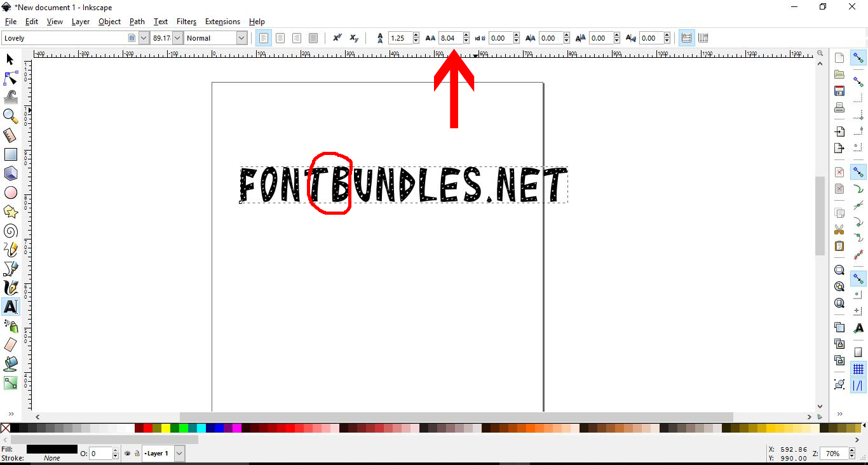Pick the yellow palette swatch
Screen dimensions: 868x465
(x=166, y=428)
